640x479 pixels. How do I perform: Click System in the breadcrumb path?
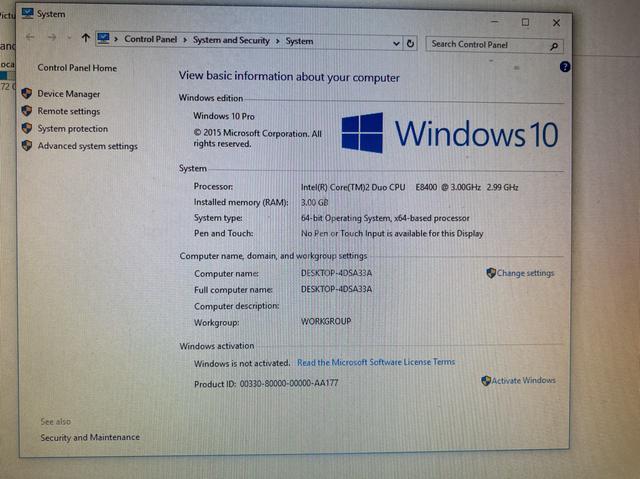299,41
